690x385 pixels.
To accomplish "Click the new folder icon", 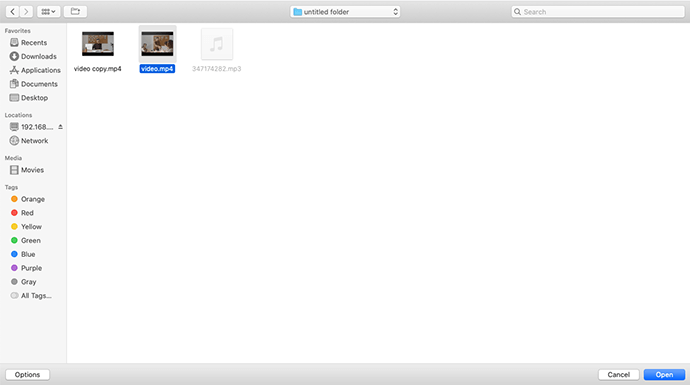I will (75, 11).
